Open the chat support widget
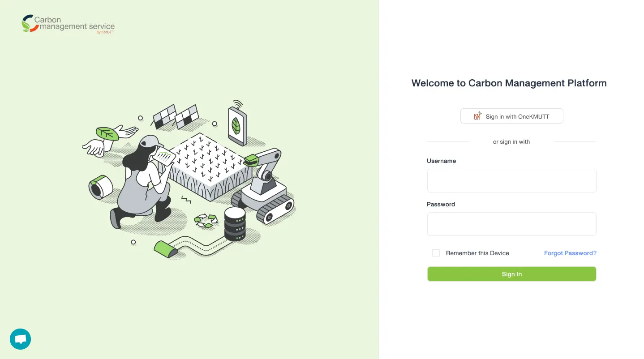The width and height of the screenshot is (644, 359). 20,339
